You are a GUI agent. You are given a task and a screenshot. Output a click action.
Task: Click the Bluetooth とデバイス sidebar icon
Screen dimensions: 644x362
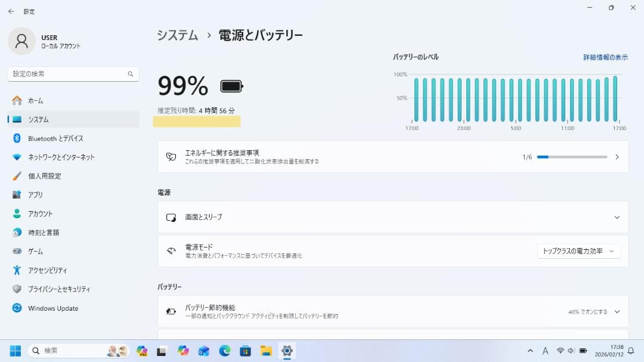pyautogui.click(x=17, y=138)
